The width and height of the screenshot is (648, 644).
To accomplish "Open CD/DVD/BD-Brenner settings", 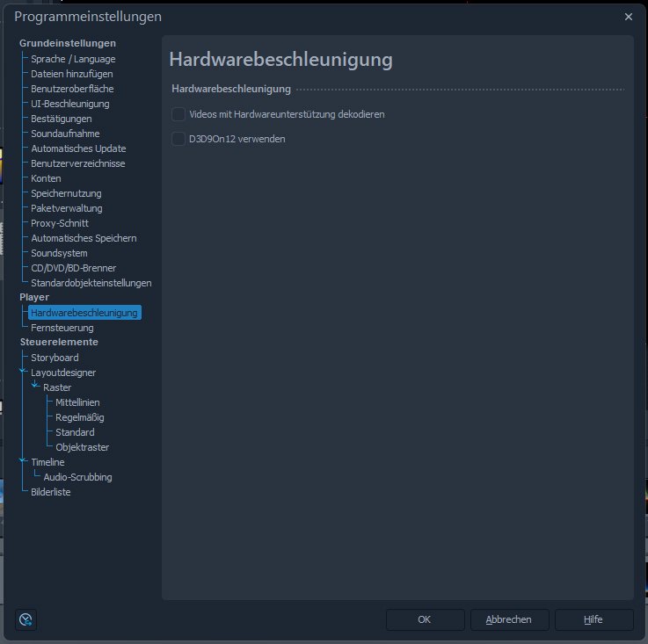I will click(73, 268).
